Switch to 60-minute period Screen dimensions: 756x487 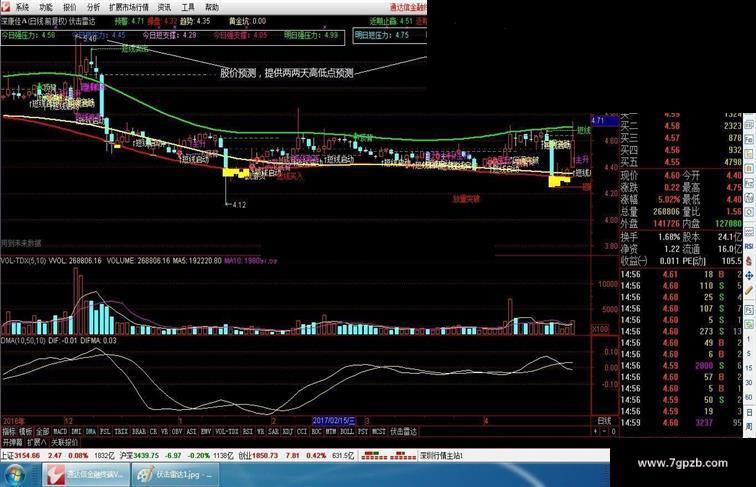pos(749,397)
